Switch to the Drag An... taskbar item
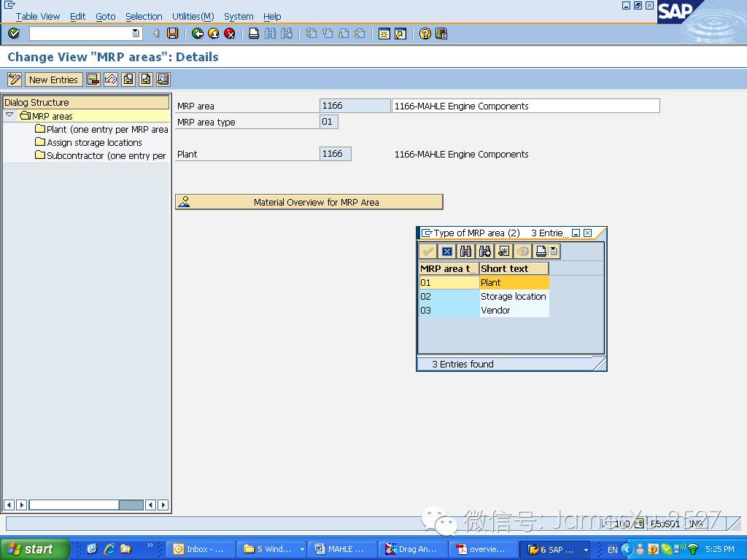The image size is (747, 560). coord(413,549)
